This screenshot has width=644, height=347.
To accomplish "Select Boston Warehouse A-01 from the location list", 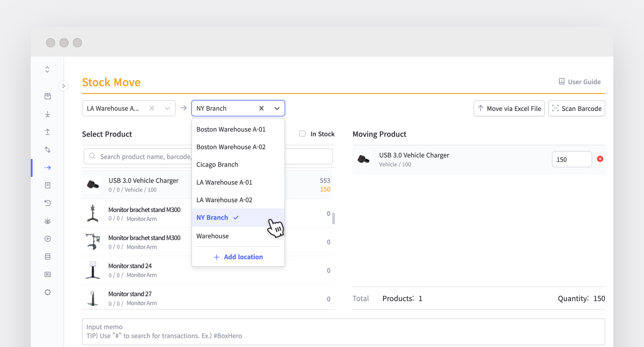I will pos(231,129).
